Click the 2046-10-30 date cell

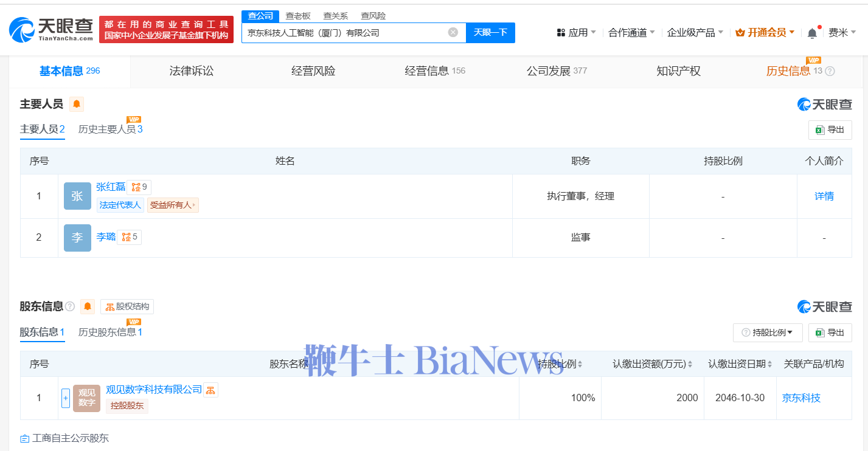coord(741,398)
